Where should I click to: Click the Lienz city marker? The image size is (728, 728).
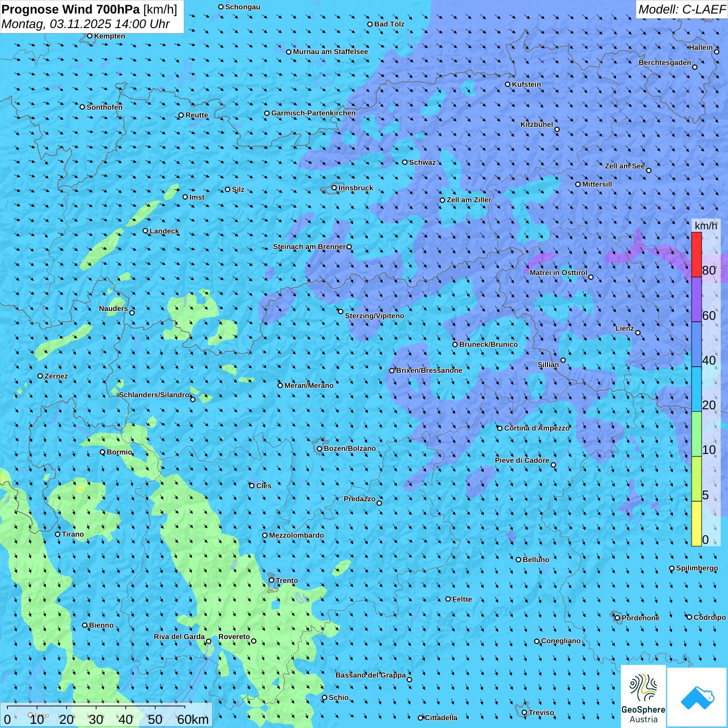click(x=638, y=333)
